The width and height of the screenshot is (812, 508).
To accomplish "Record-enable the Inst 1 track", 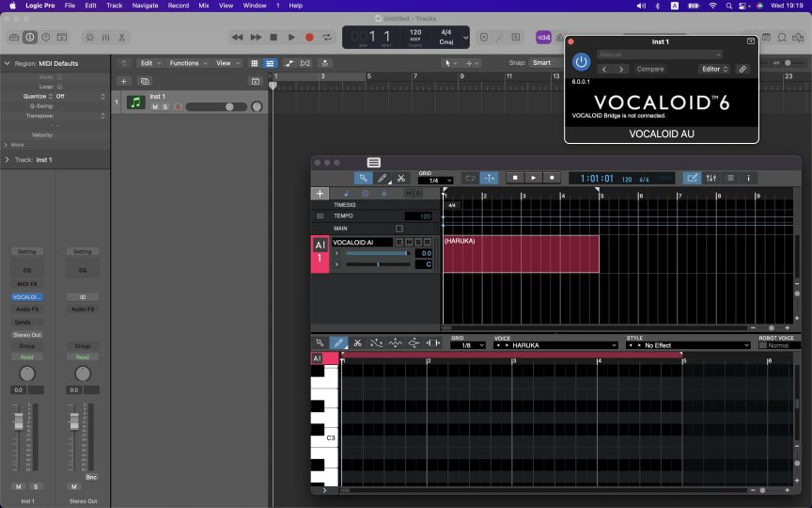I will [178, 107].
